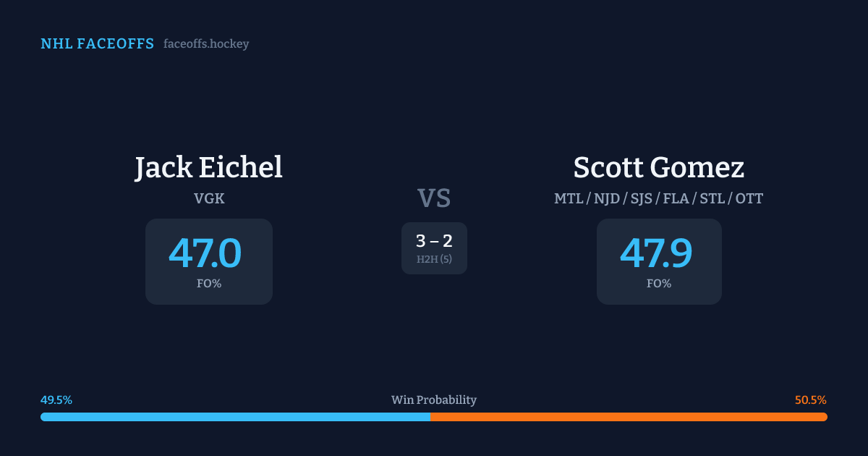Click the Win Probability heading
Viewport: 868px width, 456px height.
(x=434, y=400)
